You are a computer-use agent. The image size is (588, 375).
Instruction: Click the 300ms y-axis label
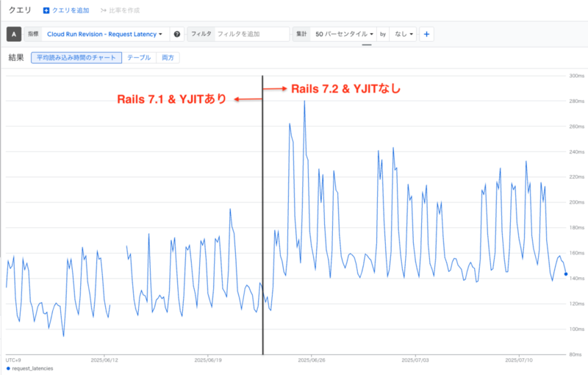[577, 76]
